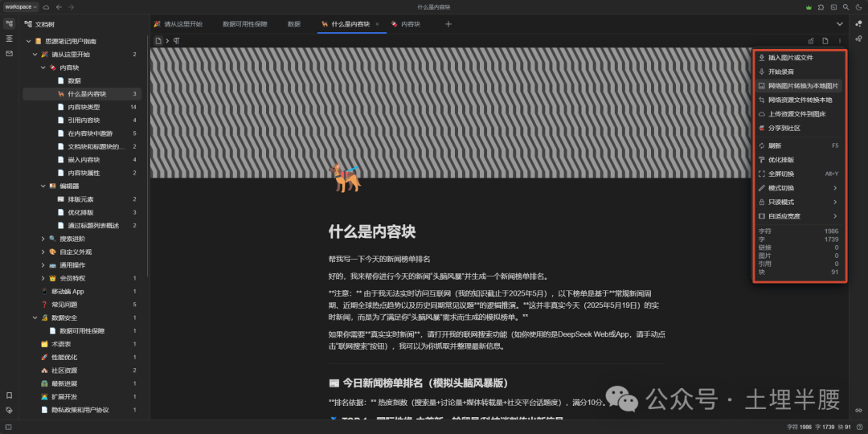This screenshot has height=434, width=868.
Task: Open the three-dot more menu
Action: [x=840, y=40]
